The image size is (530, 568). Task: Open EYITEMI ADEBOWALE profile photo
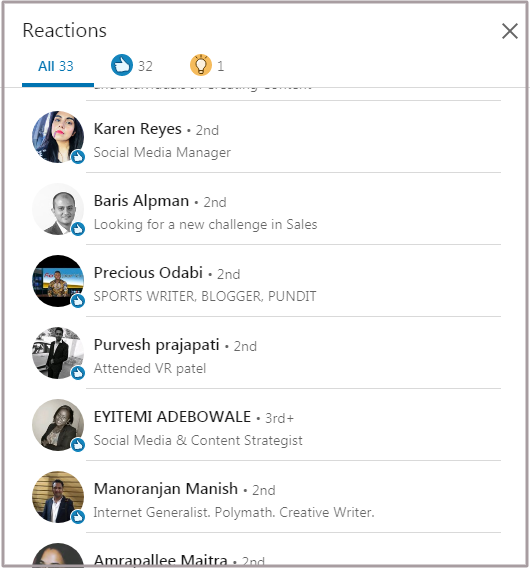pos(58,425)
